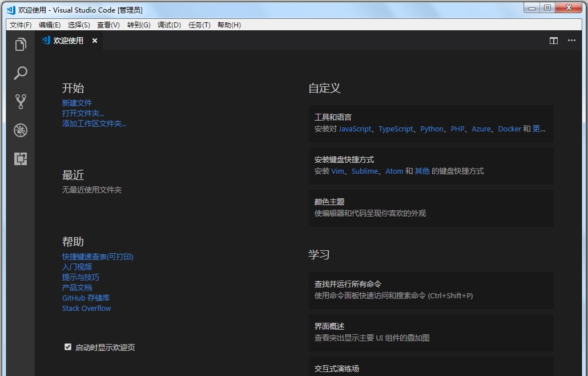Open the 帮助(H) menu
Image resolution: width=588 pixels, height=376 pixels.
(x=229, y=25)
